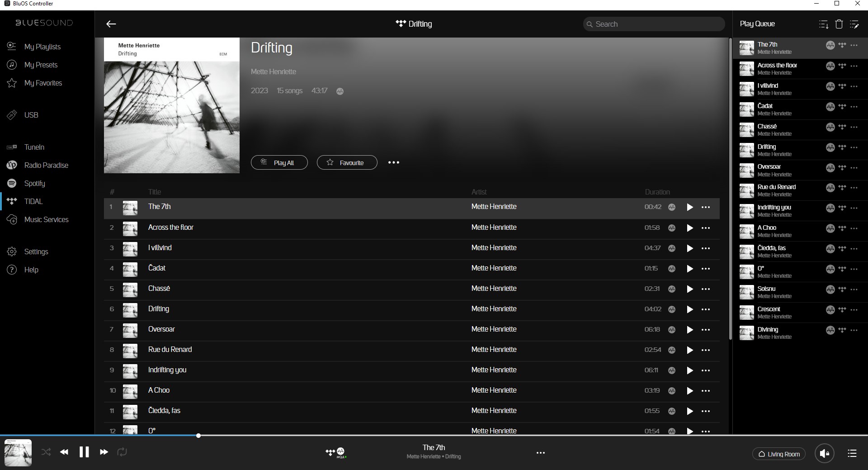
Task: Open more options for Drifting track row
Action: click(x=706, y=309)
